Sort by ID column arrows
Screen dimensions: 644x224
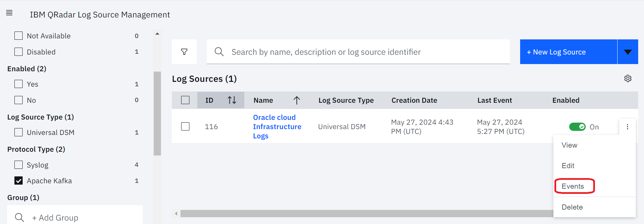[x=232, y=100]
